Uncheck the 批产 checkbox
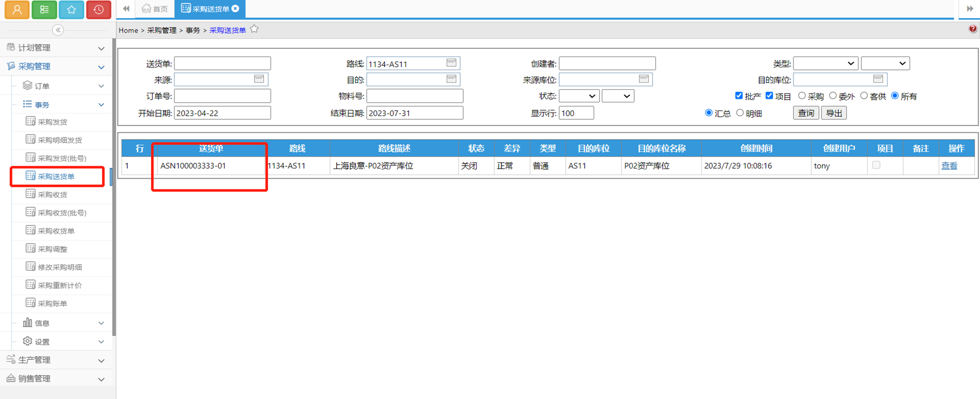The image size is (980, 399). click(x=739, y=95)
